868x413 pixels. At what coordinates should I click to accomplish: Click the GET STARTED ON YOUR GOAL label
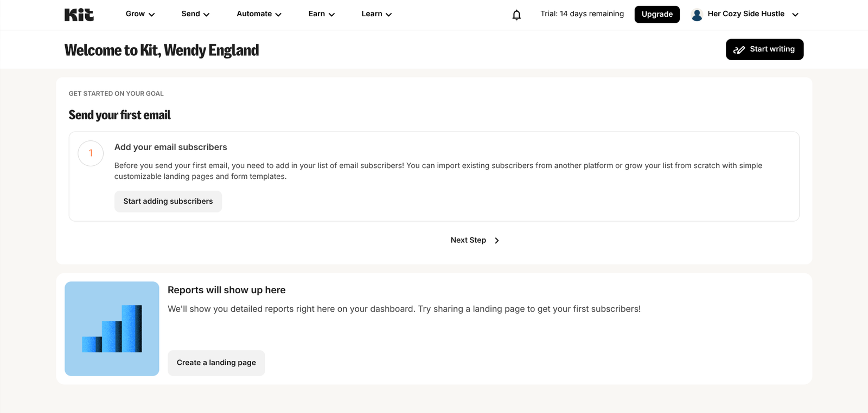click(x=116, y=94)
